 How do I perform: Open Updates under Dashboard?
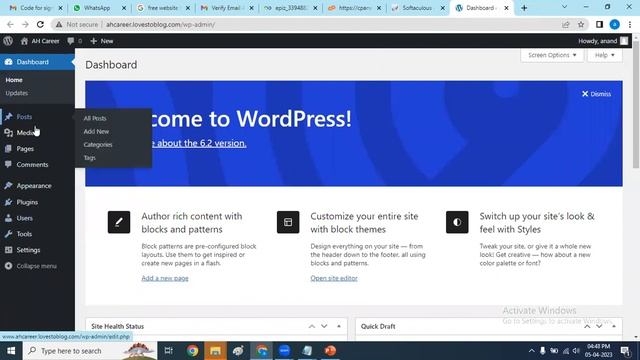coord(17,93)
